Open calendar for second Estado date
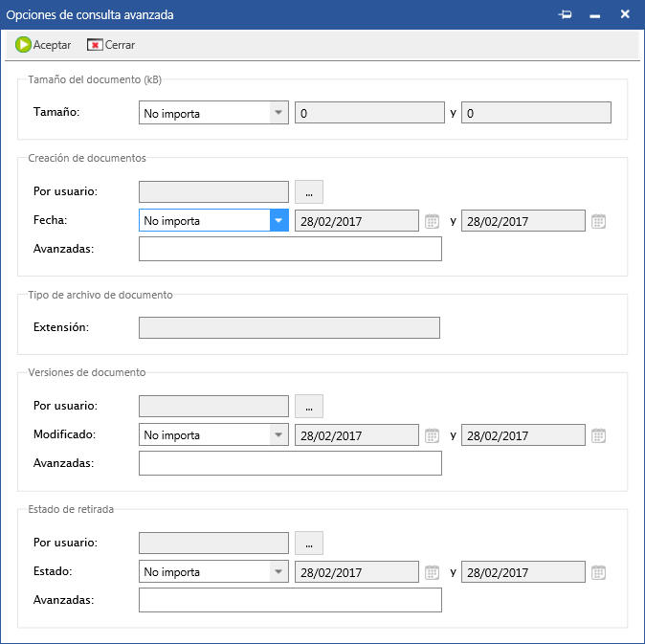 pyautogui.click(x=598, y=572)
